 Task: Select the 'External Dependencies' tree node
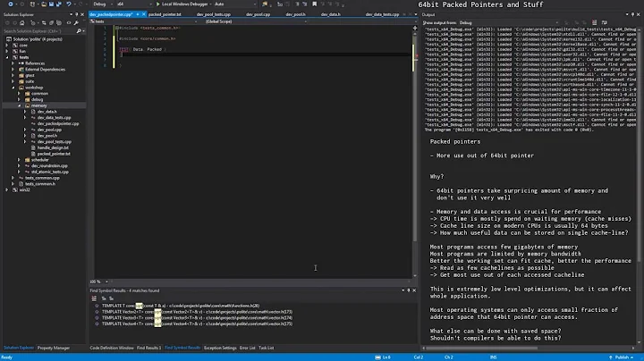(x=46, y=70)
